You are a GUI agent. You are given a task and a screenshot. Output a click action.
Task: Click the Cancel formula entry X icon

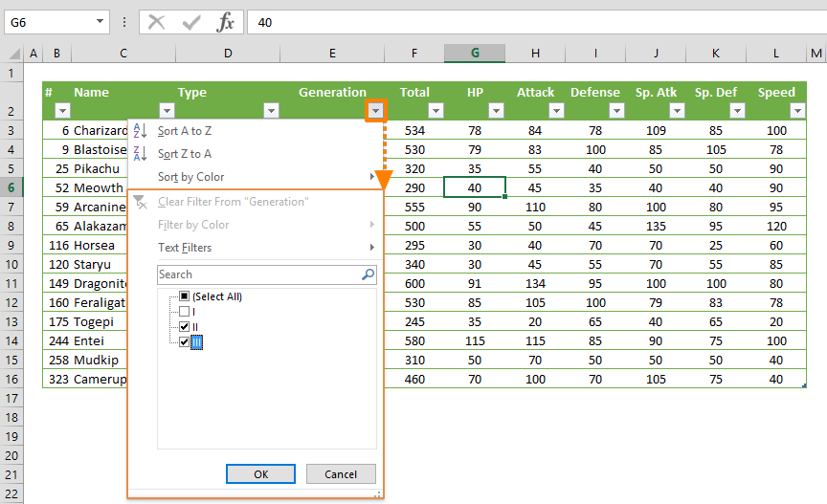157,23
